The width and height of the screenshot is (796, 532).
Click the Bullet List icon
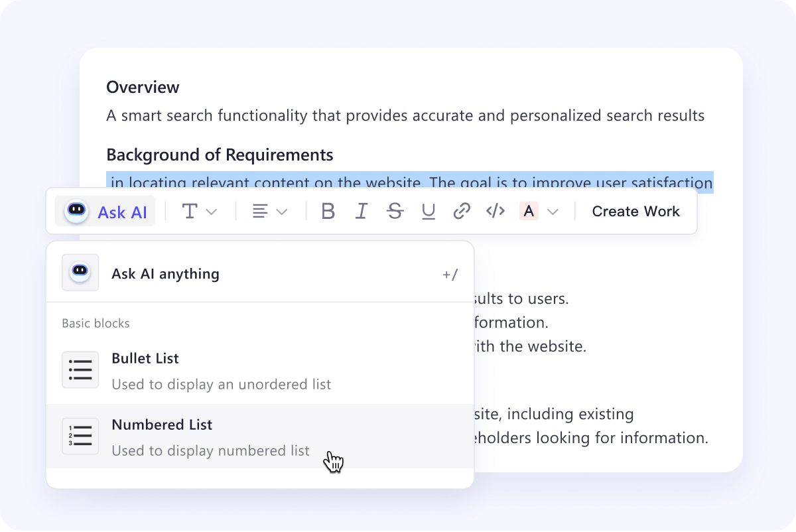tap(80, 369)
